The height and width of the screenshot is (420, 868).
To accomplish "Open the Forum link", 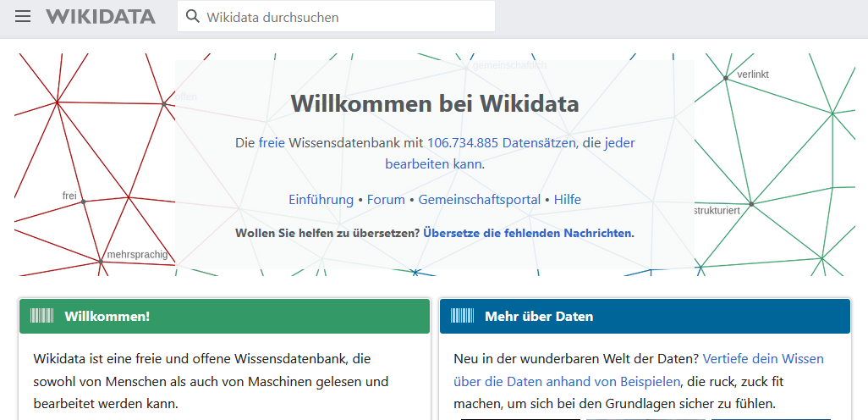I will [386, 200].
